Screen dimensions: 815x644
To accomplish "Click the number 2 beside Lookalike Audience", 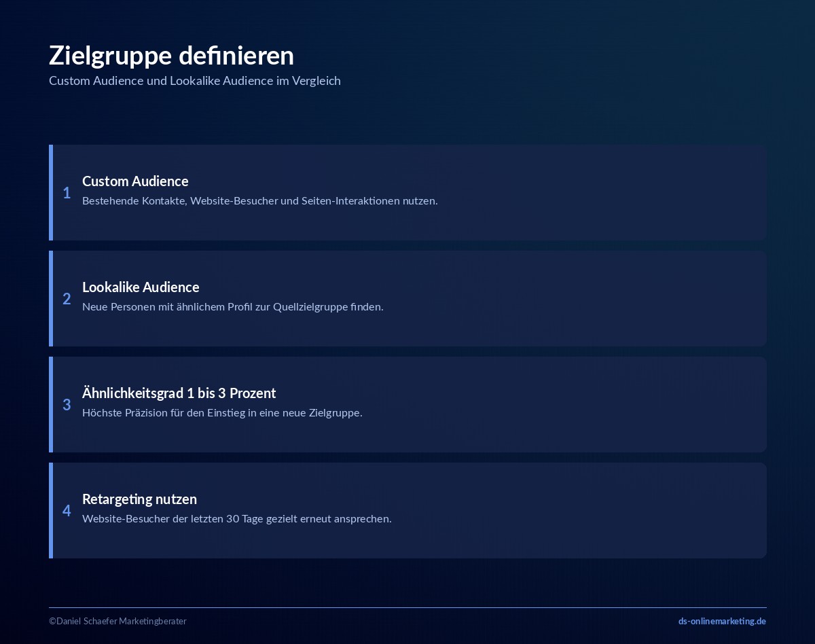I will pyautogui.click(x=67, y=299).
